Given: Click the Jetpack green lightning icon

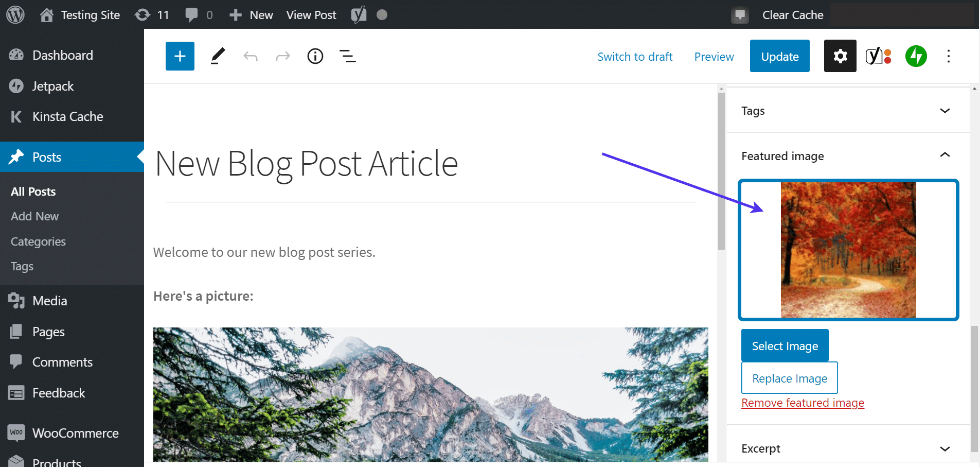Looking at the screenshot, I should (x=916, y=56).
